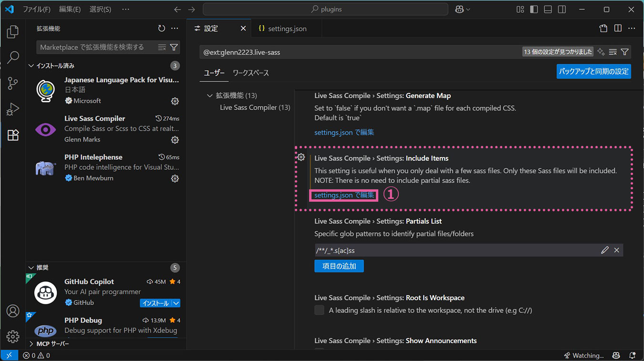
Task: Toggle the secondary side bar
Action: pos(562,10)
